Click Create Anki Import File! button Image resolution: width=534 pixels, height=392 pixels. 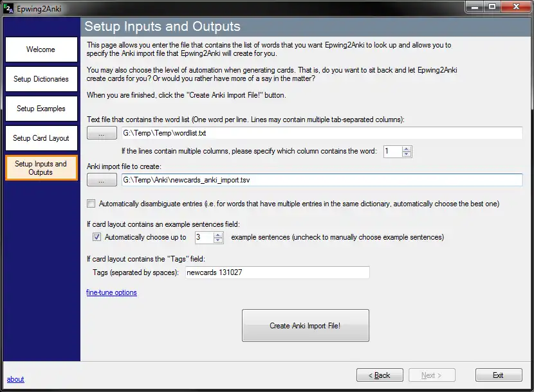point(306,326)
